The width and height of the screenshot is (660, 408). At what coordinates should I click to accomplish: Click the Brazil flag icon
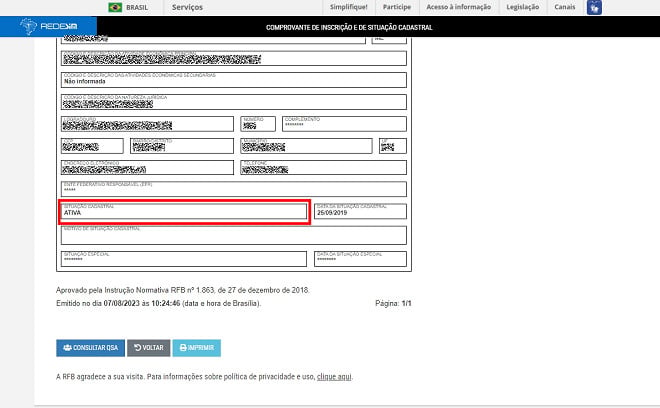point(115,7)
